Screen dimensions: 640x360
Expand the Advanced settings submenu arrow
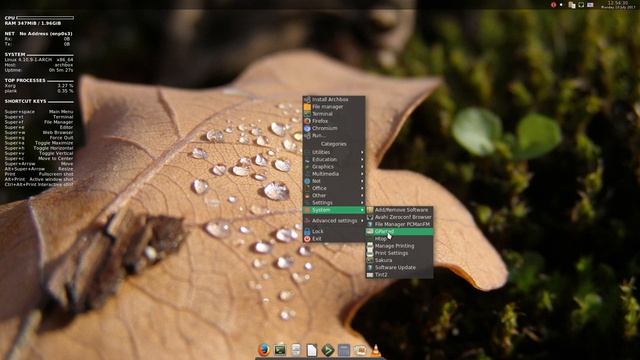[362, 221]
